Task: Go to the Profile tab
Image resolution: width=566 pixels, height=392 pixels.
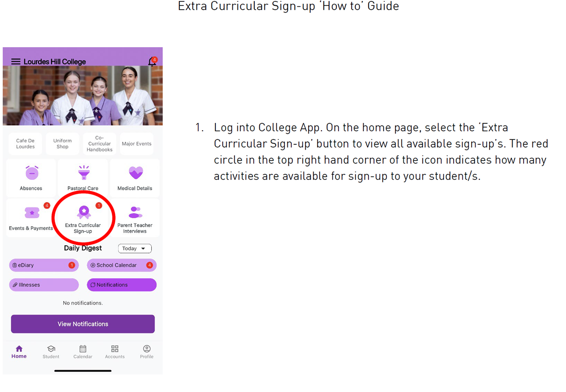Action: tap(146, 352)
